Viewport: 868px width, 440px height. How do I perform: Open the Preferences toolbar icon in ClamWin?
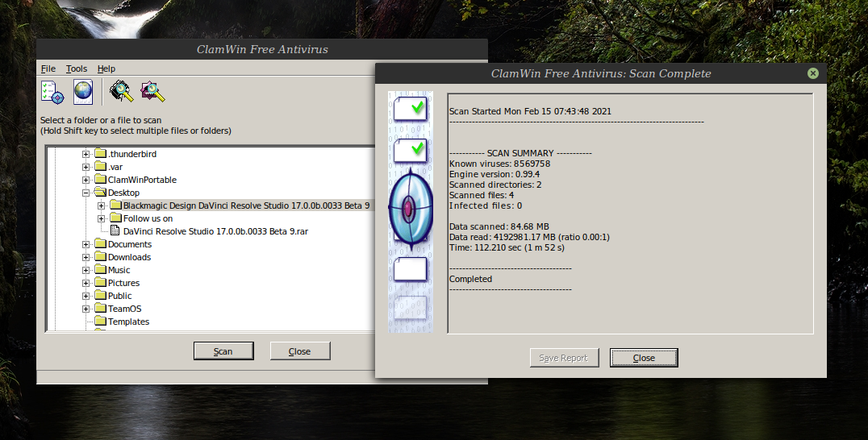(52, 92)
